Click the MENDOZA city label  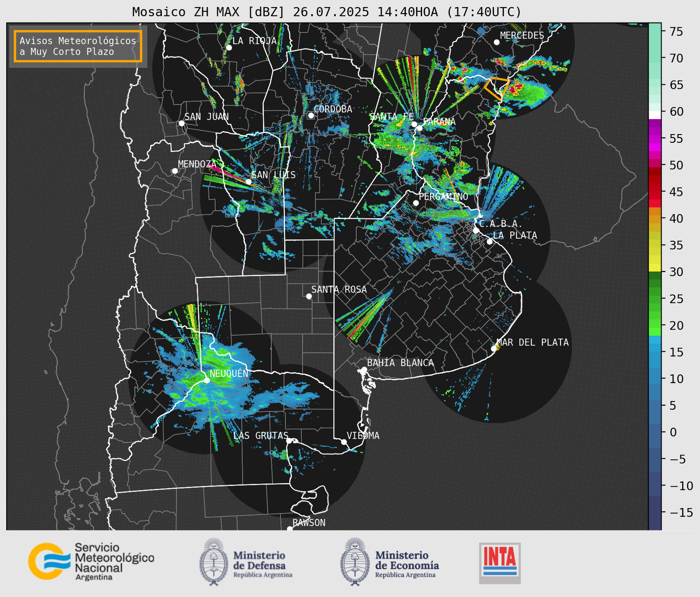[198, 164]
